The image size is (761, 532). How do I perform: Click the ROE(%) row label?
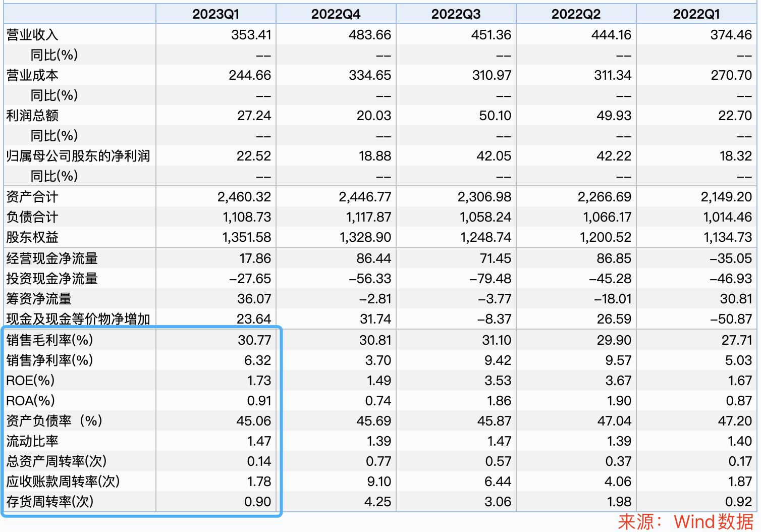click(30, 381)
